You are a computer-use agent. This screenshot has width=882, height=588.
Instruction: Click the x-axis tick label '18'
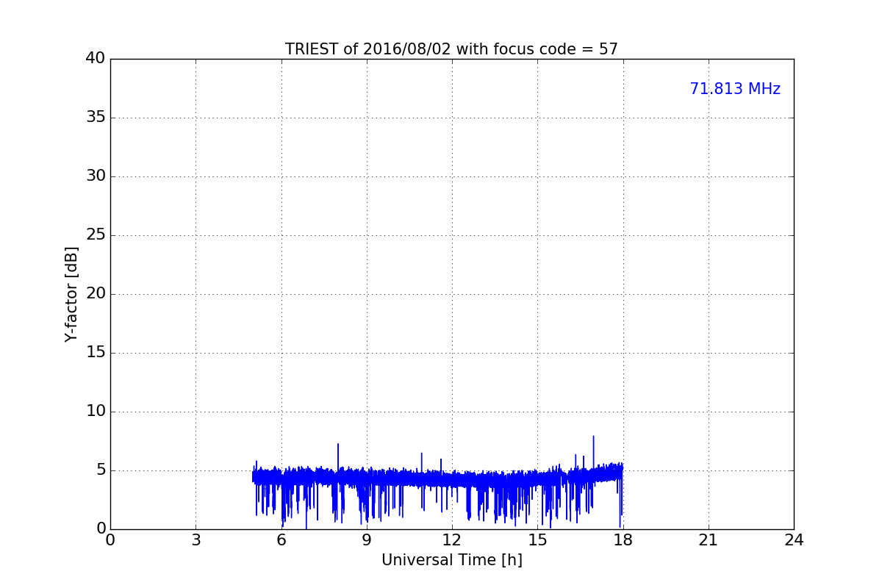tap(623, 540)
